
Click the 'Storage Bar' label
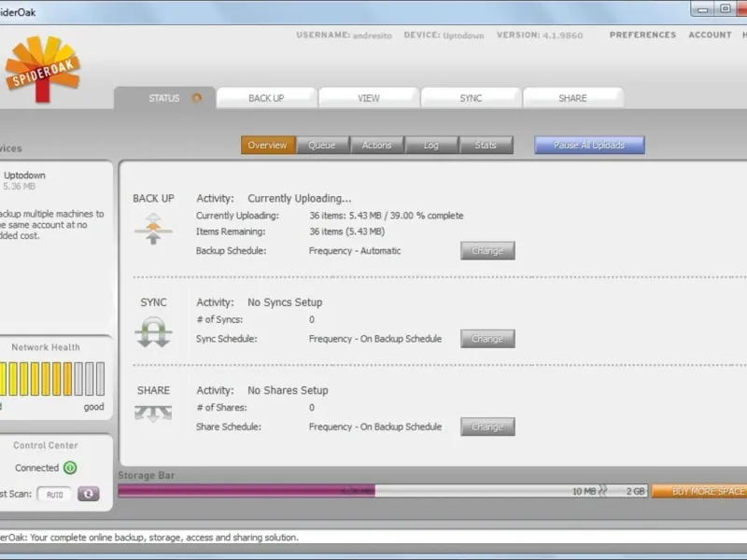pyautogui.click(x=147, y=475)
